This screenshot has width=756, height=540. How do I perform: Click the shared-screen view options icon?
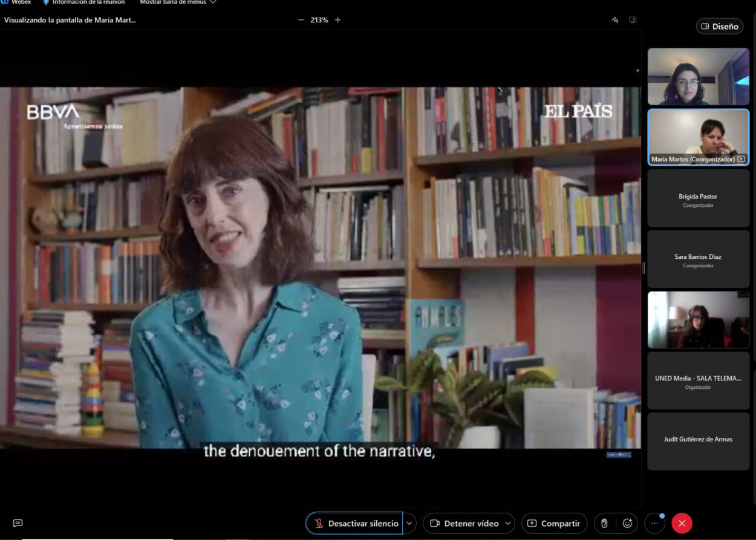633,20
